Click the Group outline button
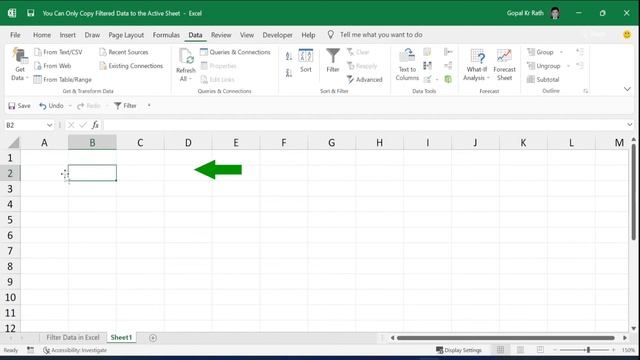This screenshot has width=640, height=360. point(540,52)
